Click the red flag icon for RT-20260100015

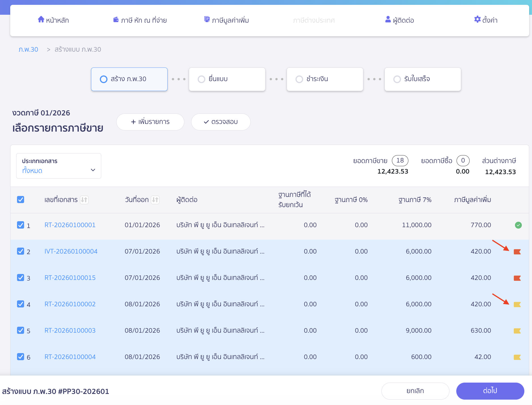click(x=517, y=278)
